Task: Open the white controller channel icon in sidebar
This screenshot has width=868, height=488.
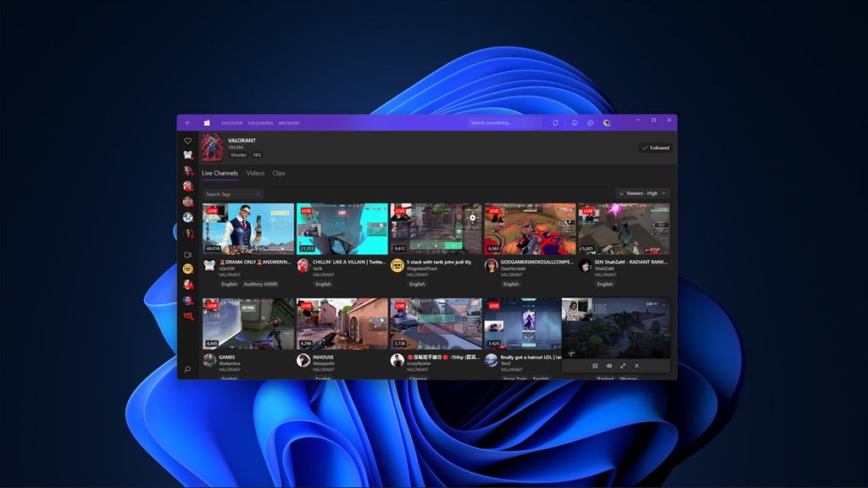Action: click(x=188, y=155)
